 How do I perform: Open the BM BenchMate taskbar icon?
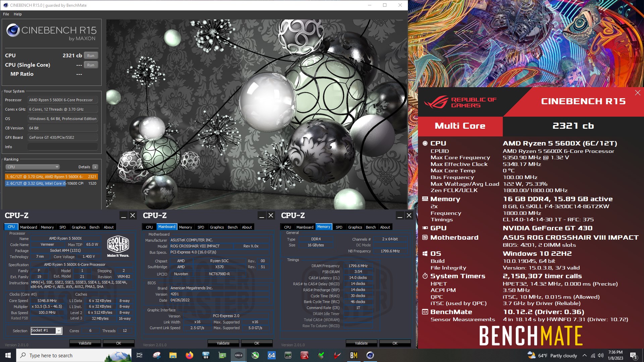coord(354,355)
